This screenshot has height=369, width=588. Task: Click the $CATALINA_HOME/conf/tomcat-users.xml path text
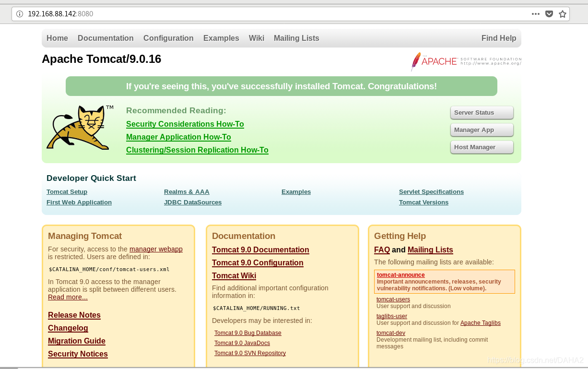[109, 269]
